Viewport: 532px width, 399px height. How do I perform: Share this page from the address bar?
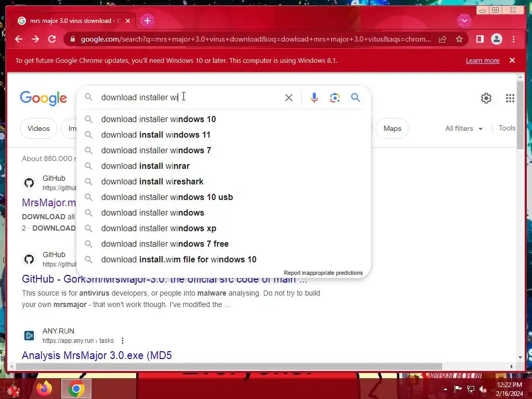coord(443,39)
